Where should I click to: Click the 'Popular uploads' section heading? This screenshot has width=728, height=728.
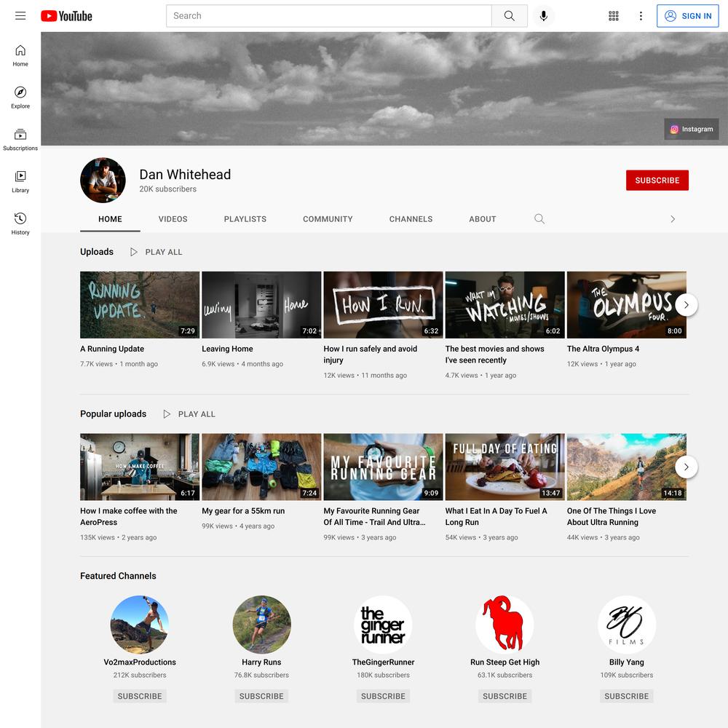[113, 414]
